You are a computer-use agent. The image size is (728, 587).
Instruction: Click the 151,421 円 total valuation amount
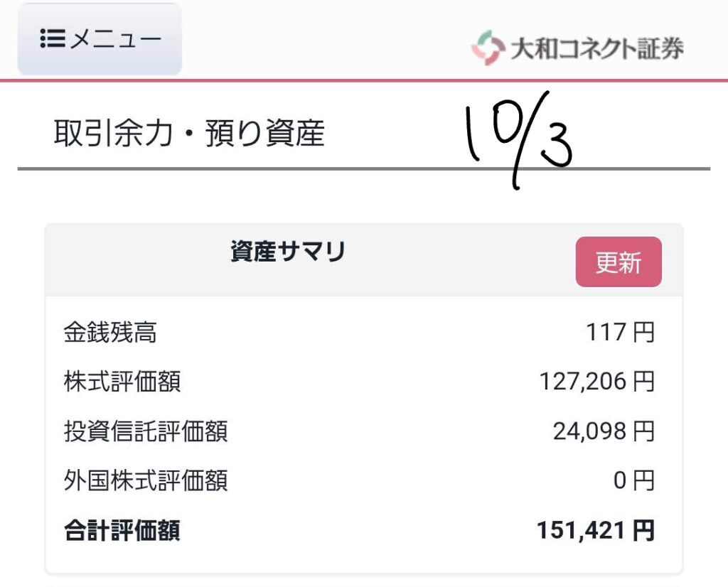(596, 530)
